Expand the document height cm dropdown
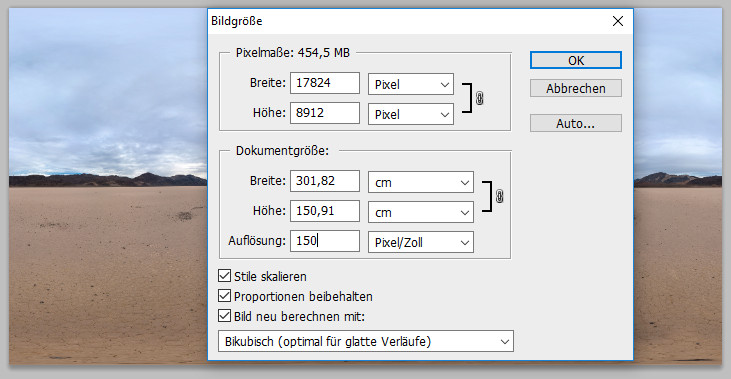 pos(421,212)
